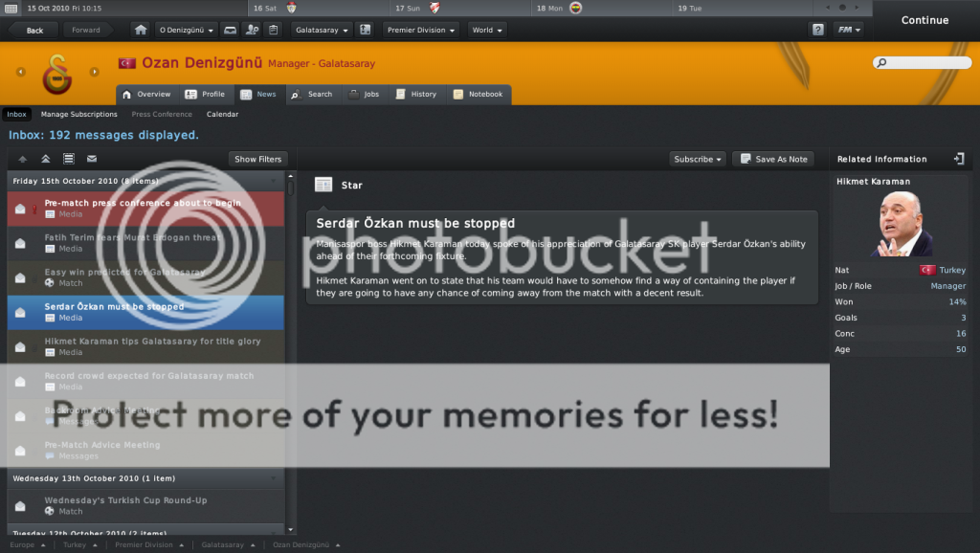Collapse the Wednesday 13th October 2010 group
980x553 pixels.
pyautogui.click(x=273, y=478)
